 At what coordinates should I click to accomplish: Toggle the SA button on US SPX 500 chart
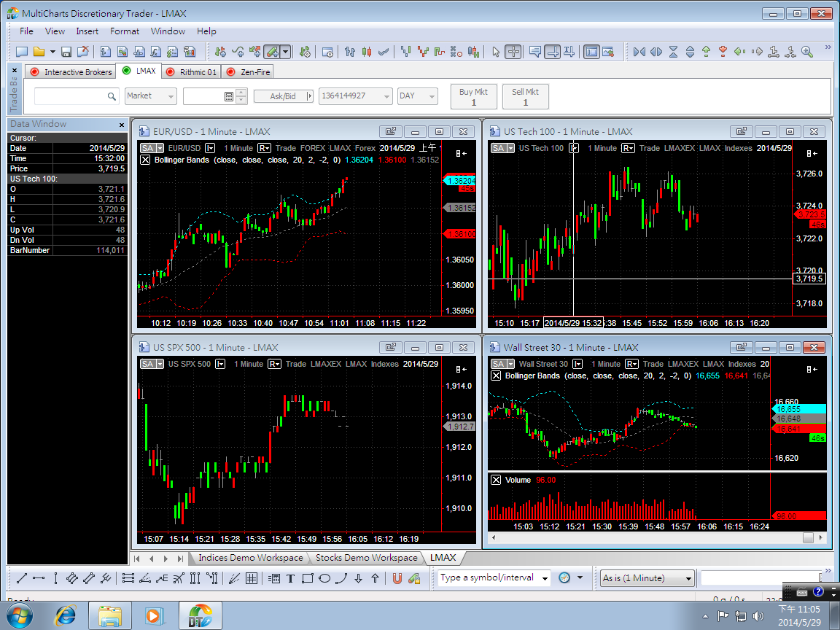coord(152,364)
